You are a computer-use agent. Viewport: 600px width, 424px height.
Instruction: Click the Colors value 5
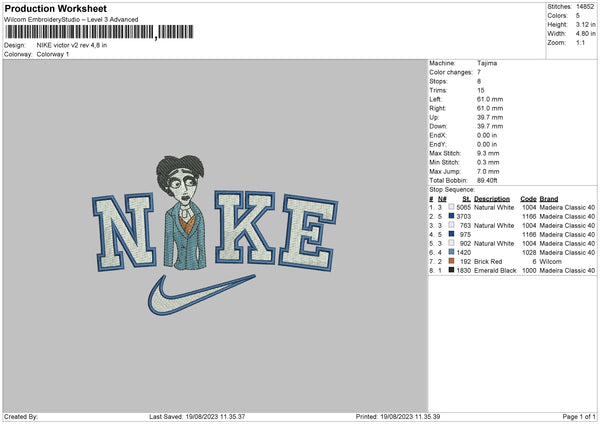[x=578, y=16]
